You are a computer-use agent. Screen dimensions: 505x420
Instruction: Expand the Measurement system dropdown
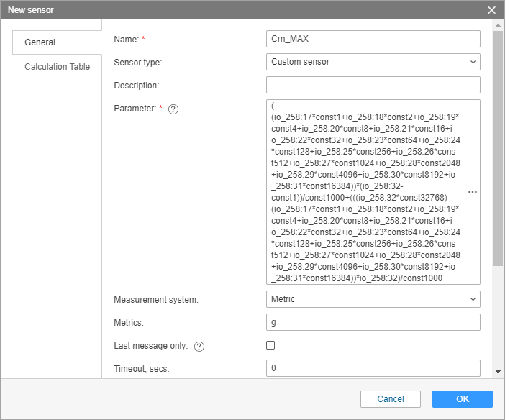373,298
